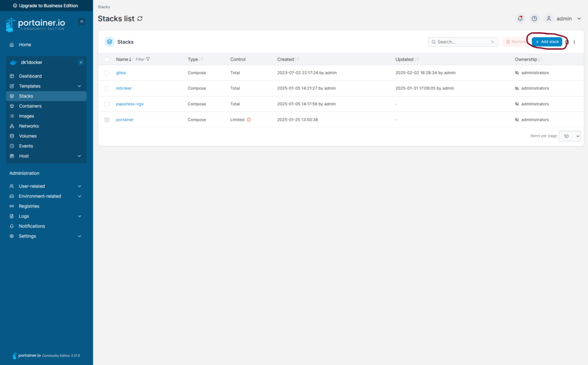Click the Events clock icon in the sidebar
This screenshot has width=588, height=365.
[11, 145]
